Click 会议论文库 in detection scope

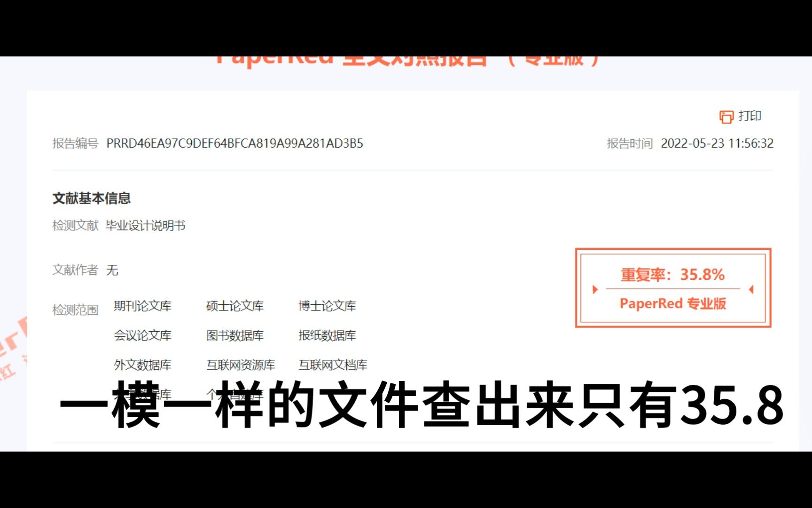point(142,335)
